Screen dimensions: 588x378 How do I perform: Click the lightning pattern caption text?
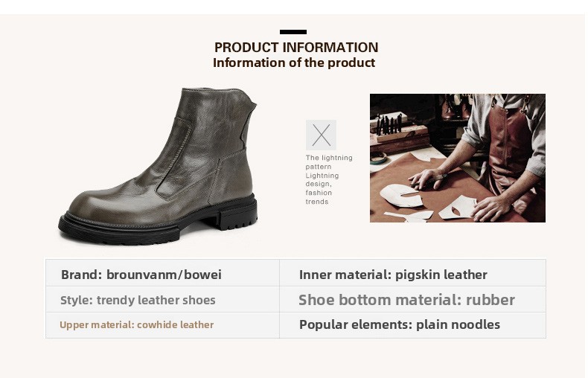(x=328, y=179)
